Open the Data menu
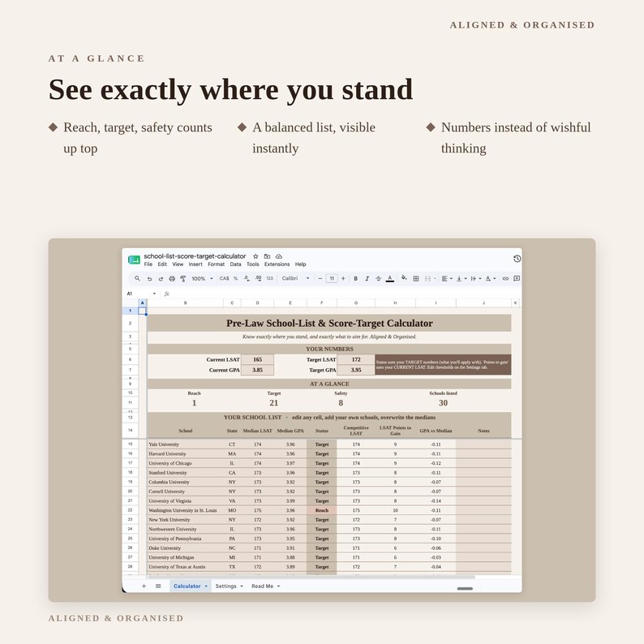Viewport: 644px width, 644px height. point(235,264)
